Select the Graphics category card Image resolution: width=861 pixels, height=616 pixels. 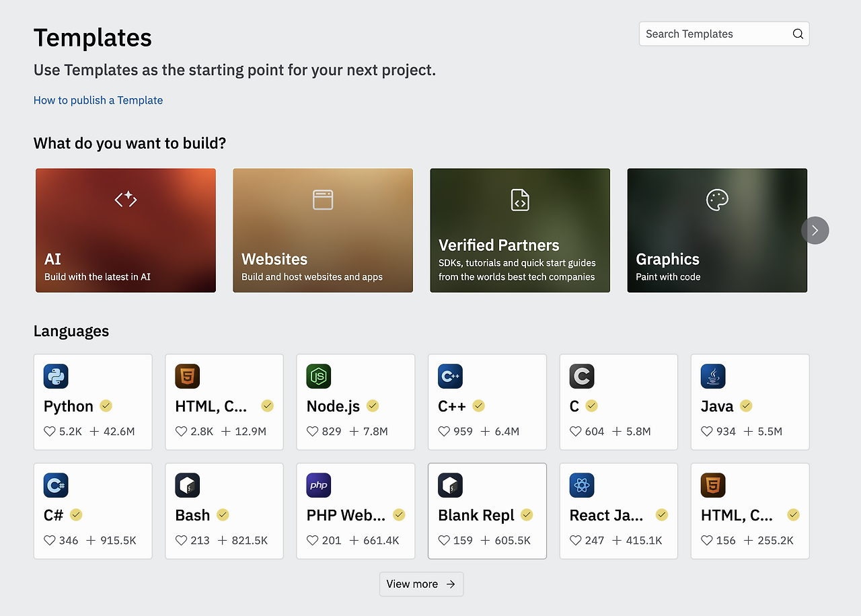click(717, 231)
